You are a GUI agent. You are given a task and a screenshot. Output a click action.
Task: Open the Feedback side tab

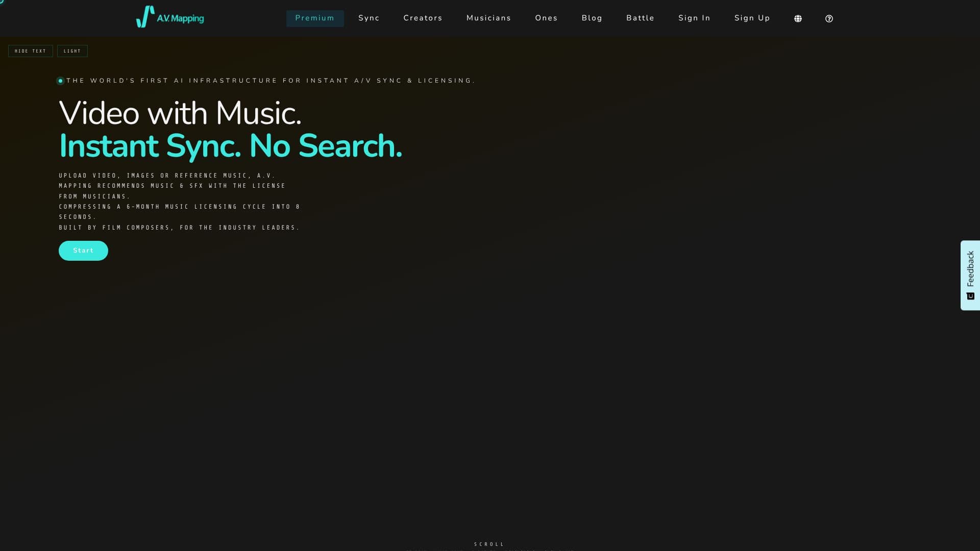(970, 275)
